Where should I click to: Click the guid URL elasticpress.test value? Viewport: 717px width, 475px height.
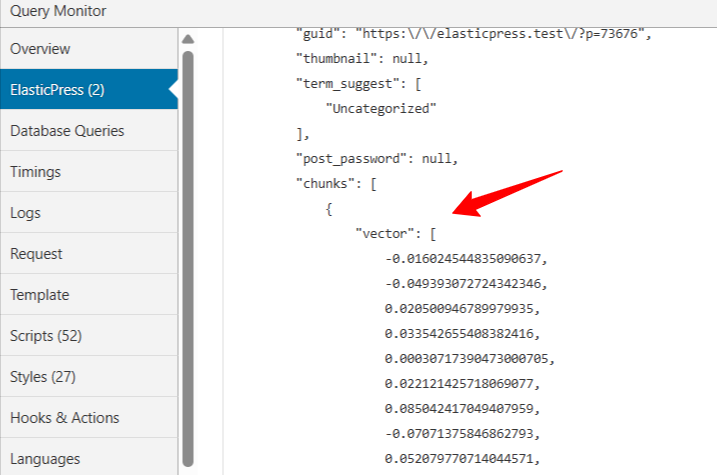(x=499, y=35)
